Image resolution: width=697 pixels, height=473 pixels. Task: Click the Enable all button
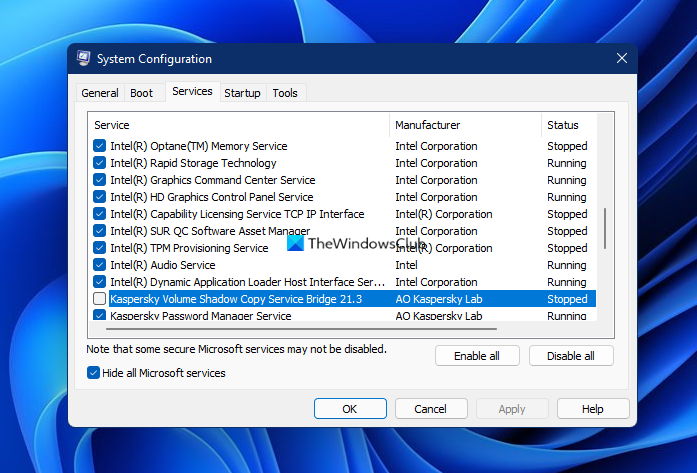pyautogui.click(x=477, y=356)
